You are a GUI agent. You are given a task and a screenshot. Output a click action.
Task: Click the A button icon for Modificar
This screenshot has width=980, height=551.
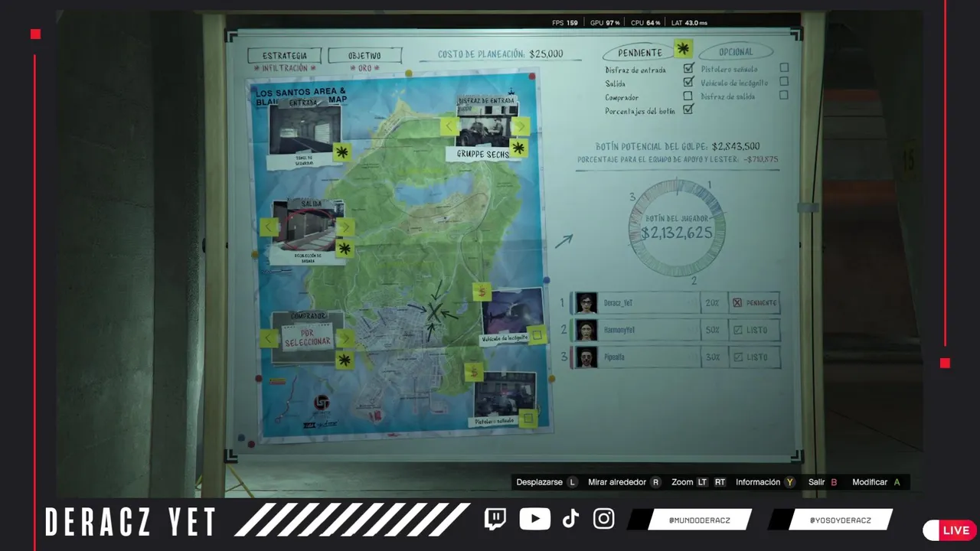click(x=897, y=482)
